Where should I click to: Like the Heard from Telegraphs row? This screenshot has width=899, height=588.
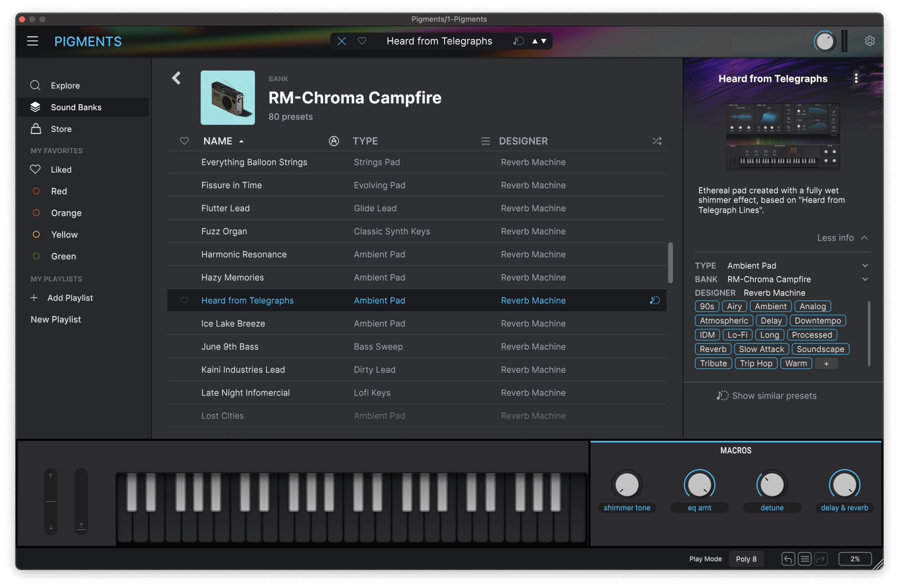click(184, 300)
